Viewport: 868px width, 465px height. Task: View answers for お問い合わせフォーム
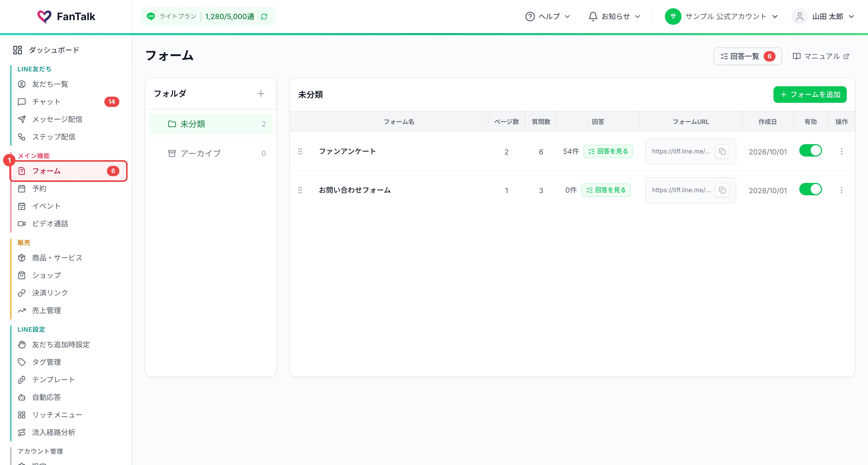pos(606,190)
